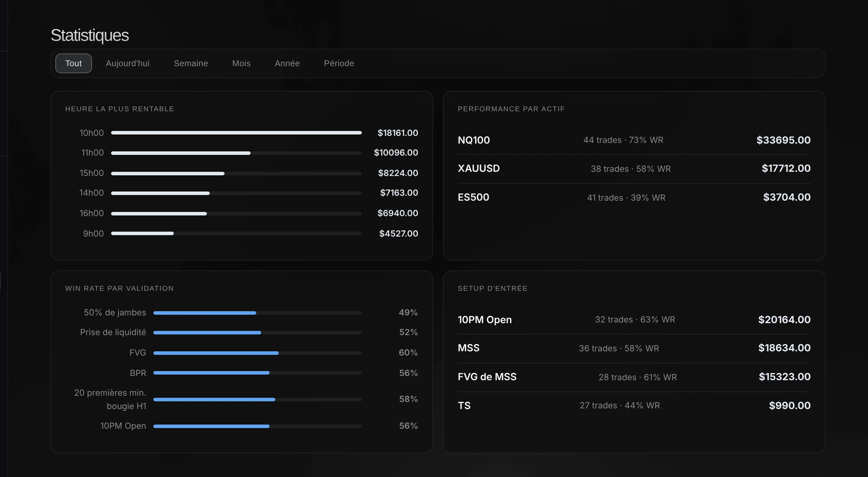Select the XAUUSD asset name
The image size is (868, 477).
[x=479, y=168]
